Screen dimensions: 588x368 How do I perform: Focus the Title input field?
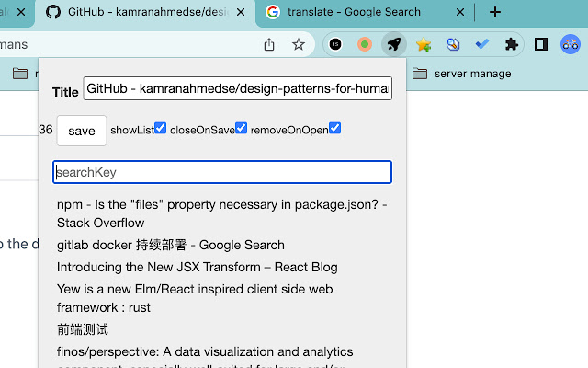[238, 88]
